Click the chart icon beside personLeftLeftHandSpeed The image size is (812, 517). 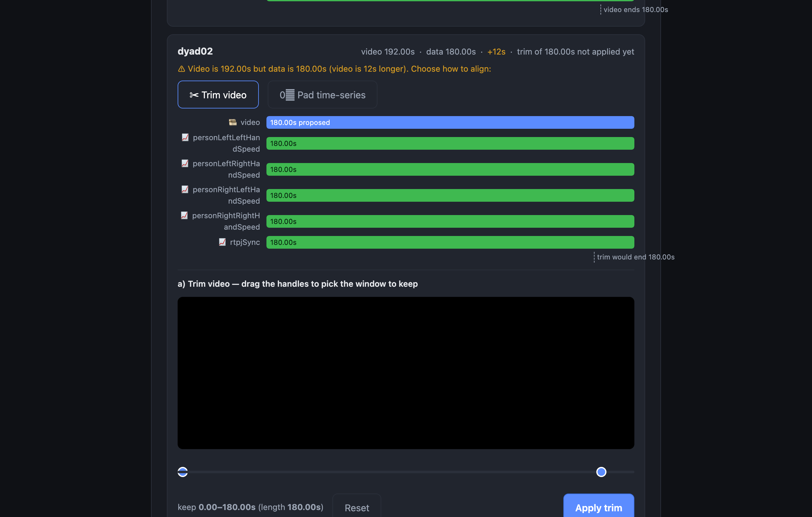click(x=185, y=137)
